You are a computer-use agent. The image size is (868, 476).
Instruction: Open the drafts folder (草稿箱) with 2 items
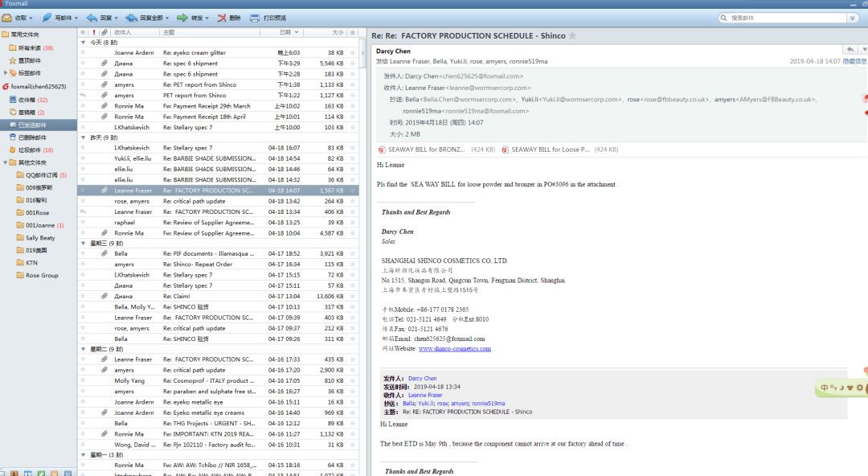[x=27, y=112]
